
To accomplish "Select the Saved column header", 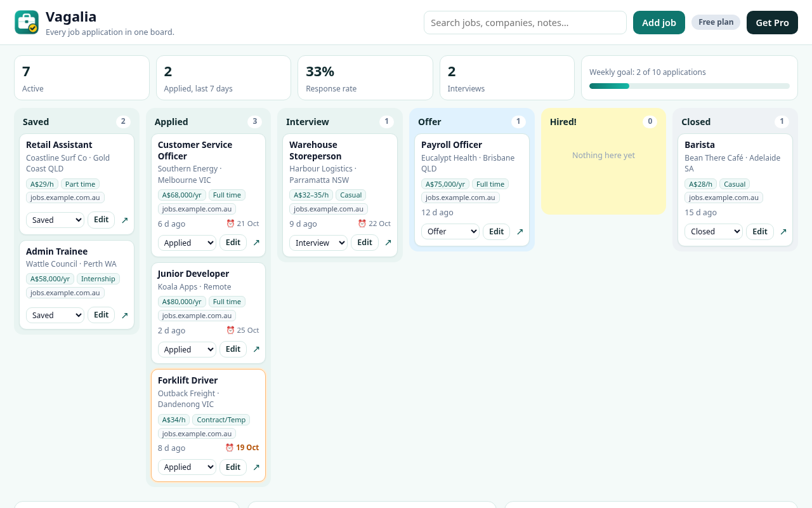I will [36, 122].
